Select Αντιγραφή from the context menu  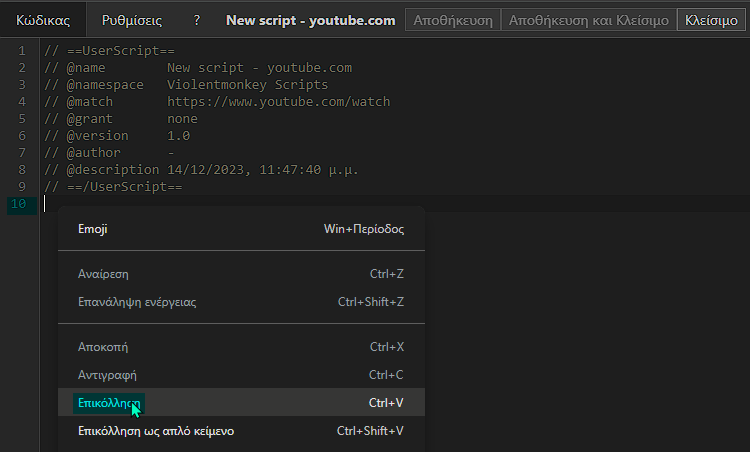(x=241, y=375)
